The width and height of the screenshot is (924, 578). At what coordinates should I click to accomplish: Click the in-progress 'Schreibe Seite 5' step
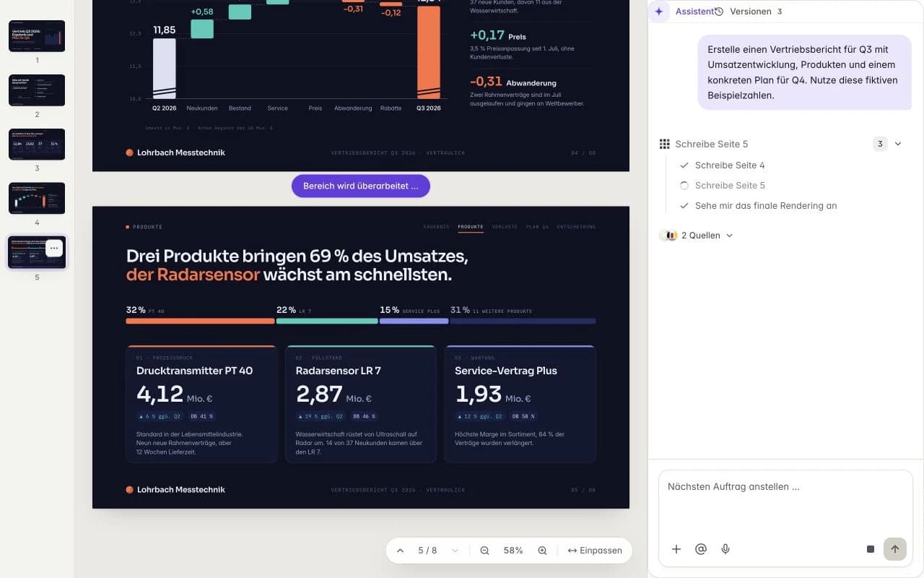pos(730,186)
